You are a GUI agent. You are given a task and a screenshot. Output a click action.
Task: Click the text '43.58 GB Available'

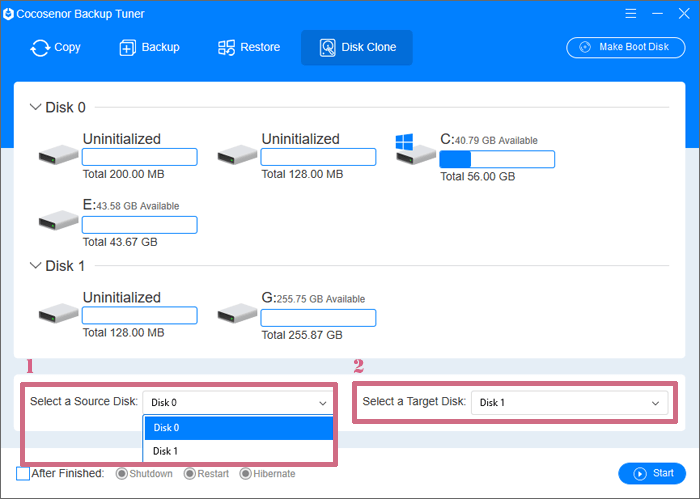click(138, 206)
